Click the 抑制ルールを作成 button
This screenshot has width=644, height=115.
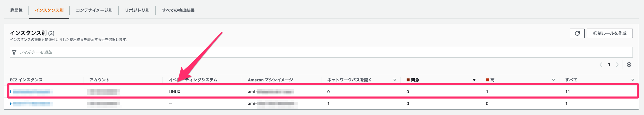point(610,33)
